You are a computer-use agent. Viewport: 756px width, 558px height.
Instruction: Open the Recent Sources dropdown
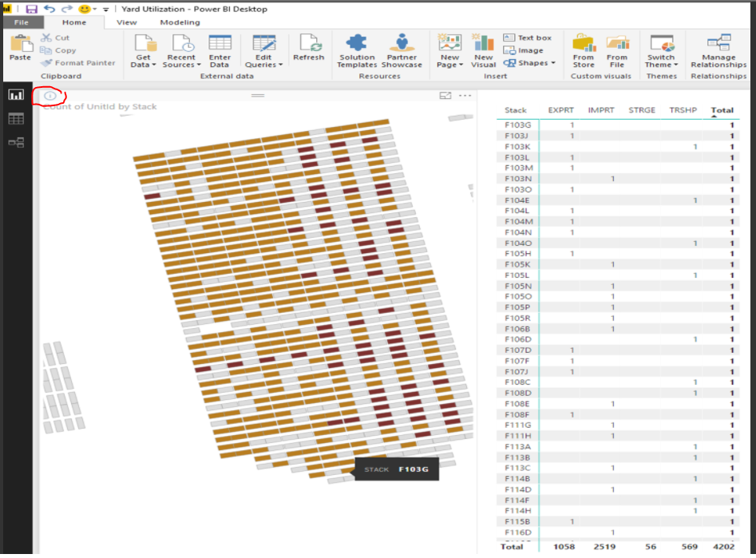point(181,50)
